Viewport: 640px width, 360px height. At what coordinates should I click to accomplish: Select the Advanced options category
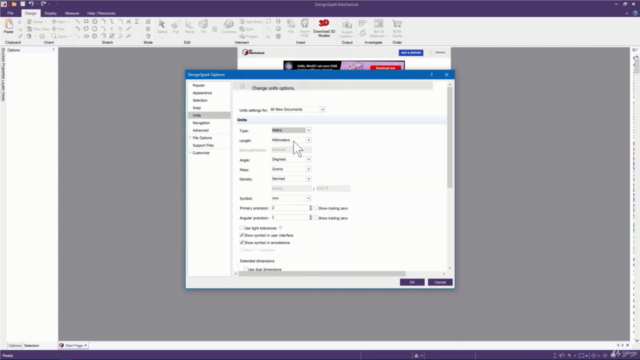click(x=200, y=130)
